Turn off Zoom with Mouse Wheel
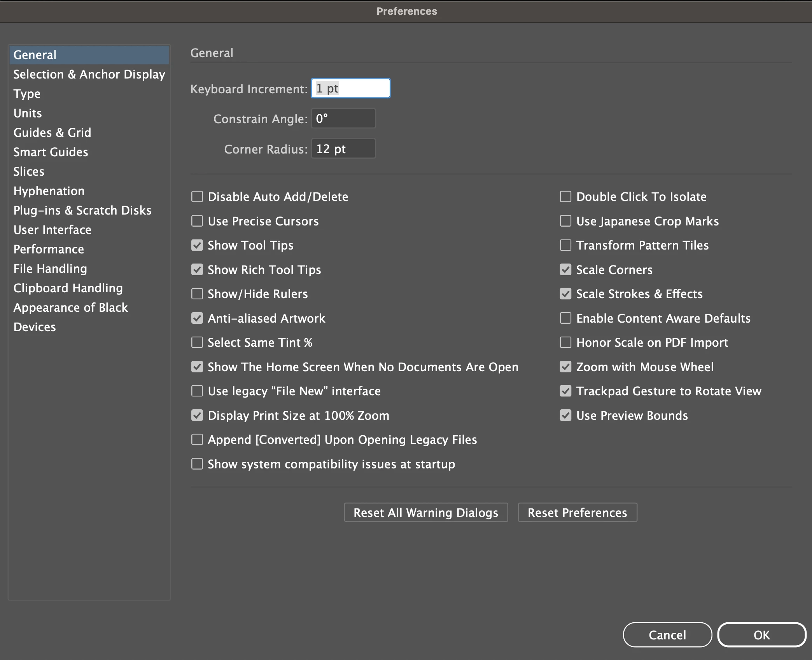Viewport: 812px width, 660px height. pos(565,367)
